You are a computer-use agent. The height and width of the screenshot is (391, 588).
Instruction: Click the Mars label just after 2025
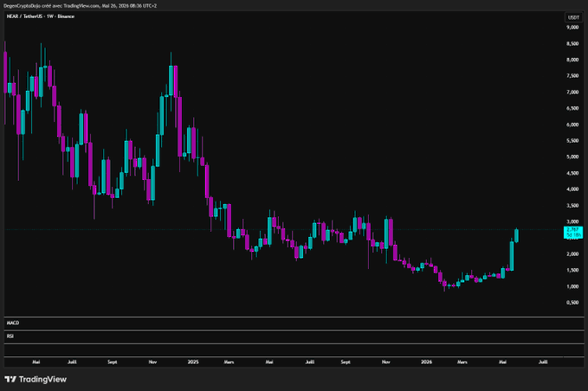click(x=229, y=362)
